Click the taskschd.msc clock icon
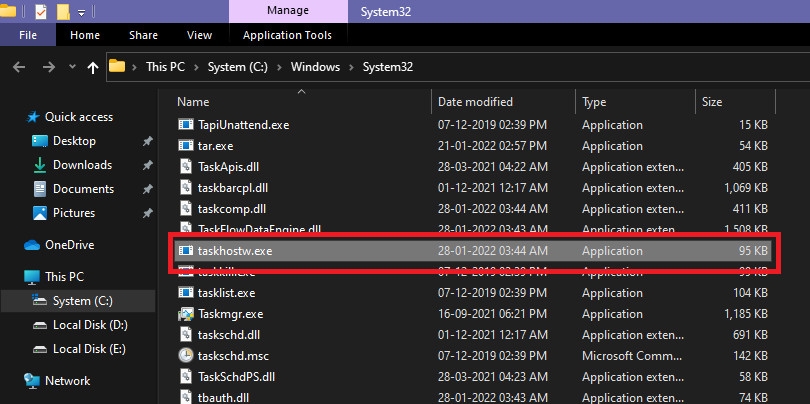The image size is (810, 404). [x=185, y=355]
